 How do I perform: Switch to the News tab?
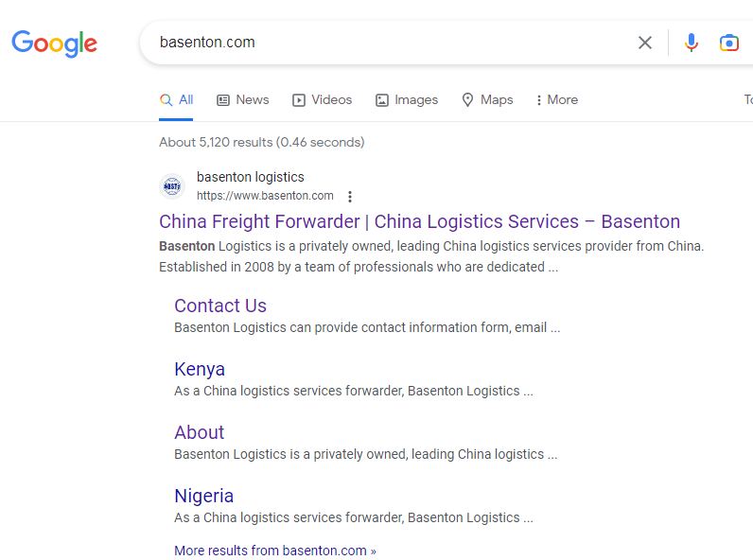point(243,100)
